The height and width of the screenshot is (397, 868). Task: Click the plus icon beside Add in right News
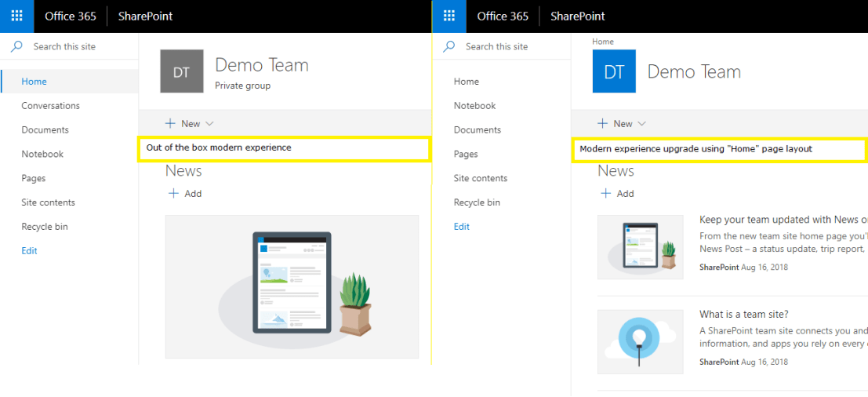[x=605, y=194]
